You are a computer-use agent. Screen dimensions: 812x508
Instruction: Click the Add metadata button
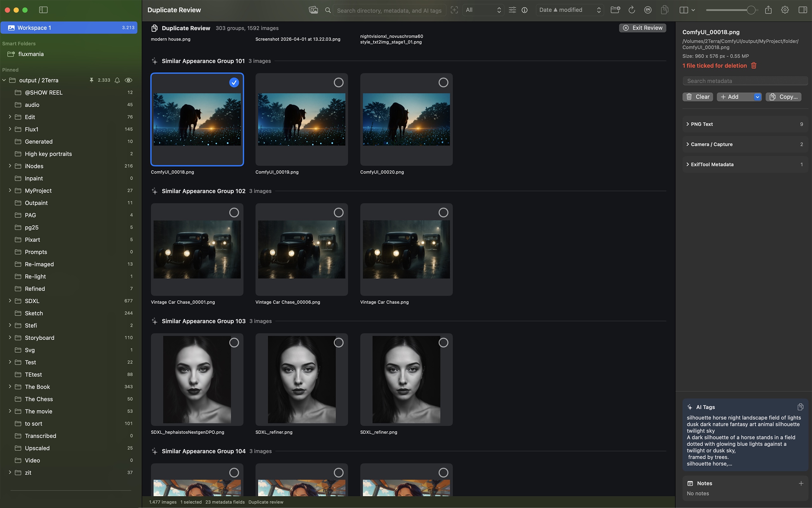pos(735,97)
